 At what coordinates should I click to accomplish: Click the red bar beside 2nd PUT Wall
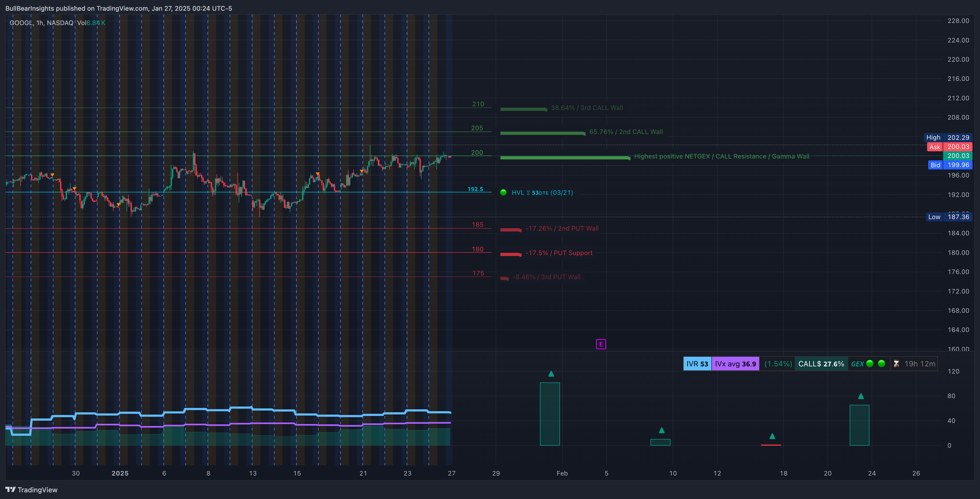coord(511,230)
